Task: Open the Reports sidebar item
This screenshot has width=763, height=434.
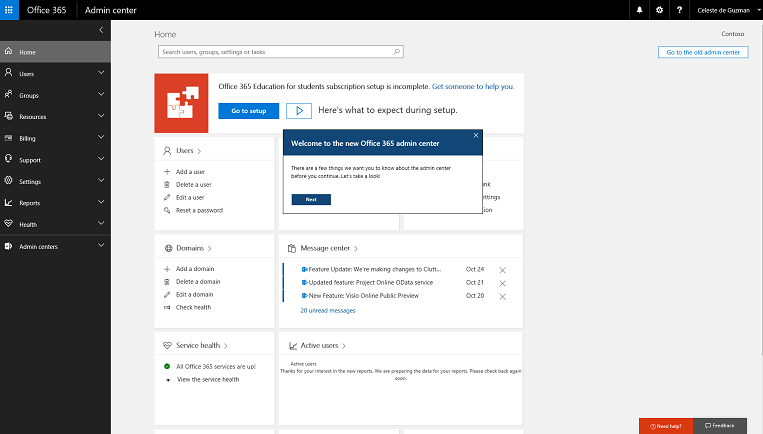Action: pos(30,203)
